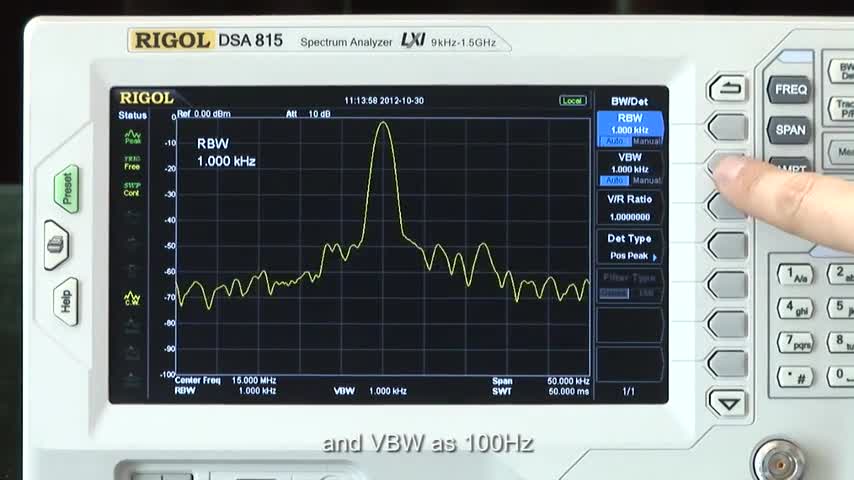The image size is (854, 480).
Task: Click the Span 50.000 kHz readout
Action: pyautogui.click(x=541, y=381)
